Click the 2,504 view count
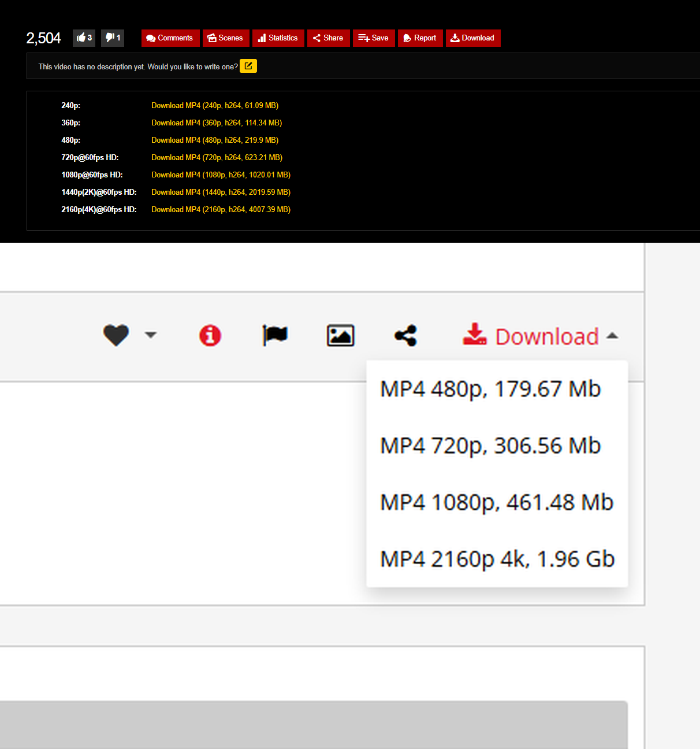 43,38
